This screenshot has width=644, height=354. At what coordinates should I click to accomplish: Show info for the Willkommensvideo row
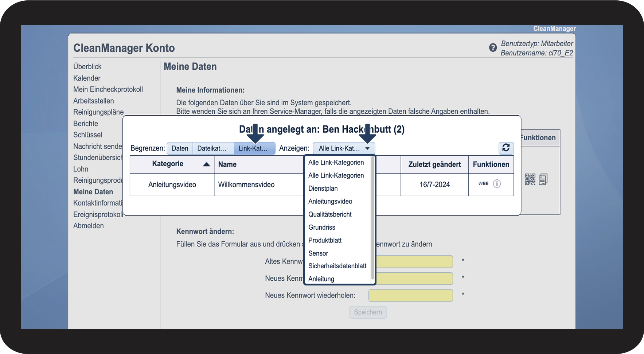coord(497,184)
